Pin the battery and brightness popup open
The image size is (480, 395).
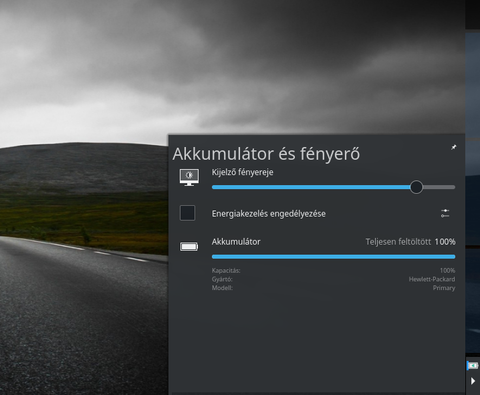(x=454, y=147)
